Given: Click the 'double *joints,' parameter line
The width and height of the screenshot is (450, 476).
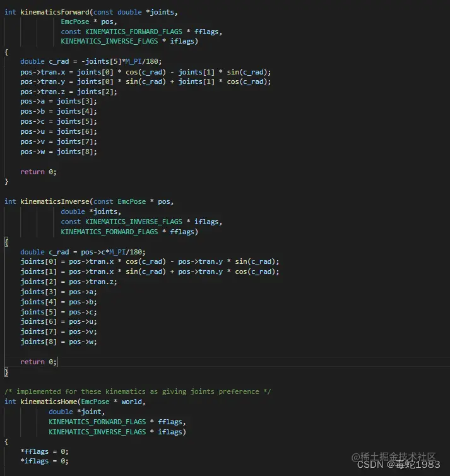Looking at the screenshot, I should [91, 211].
